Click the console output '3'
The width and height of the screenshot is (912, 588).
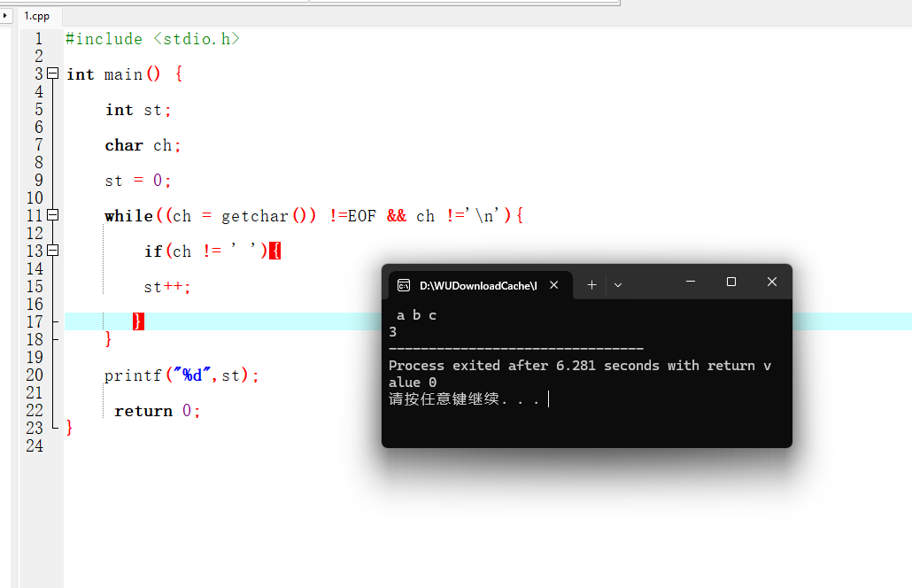coord(393,332)
